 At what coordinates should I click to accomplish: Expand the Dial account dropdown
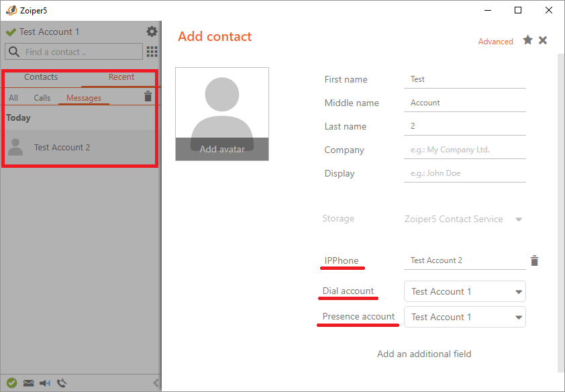(518, 292)
